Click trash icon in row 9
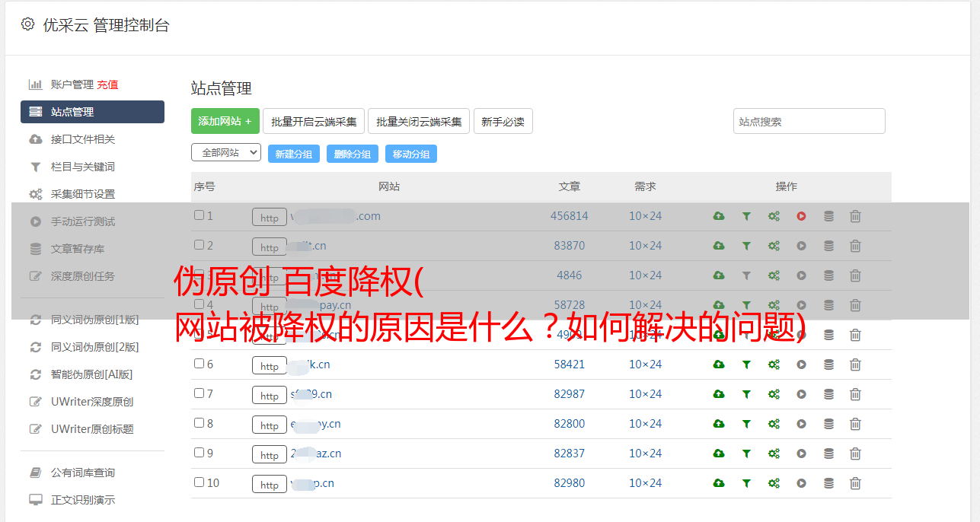 [855, 454]
